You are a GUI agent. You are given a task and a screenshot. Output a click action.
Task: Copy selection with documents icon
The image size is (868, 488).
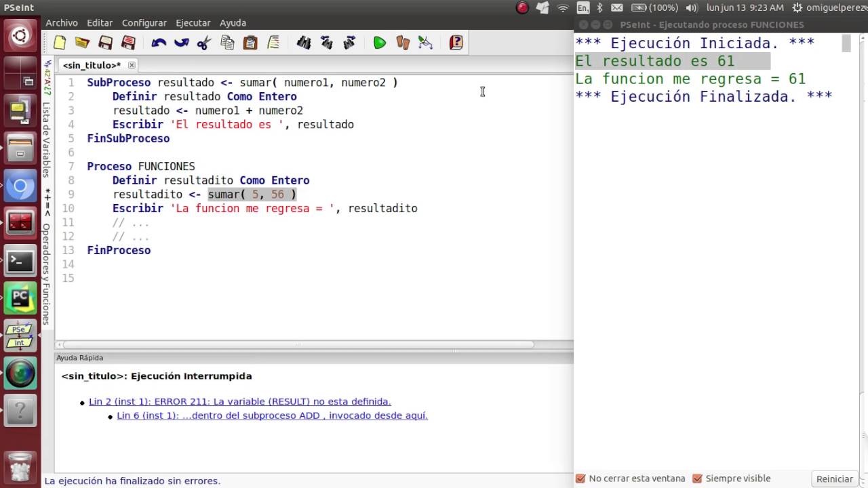[x=227, y=43]
